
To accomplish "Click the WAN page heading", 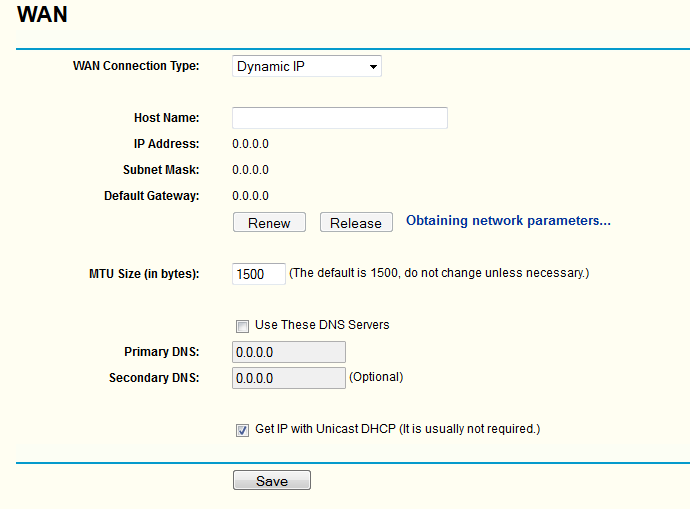I will [43, 17].
